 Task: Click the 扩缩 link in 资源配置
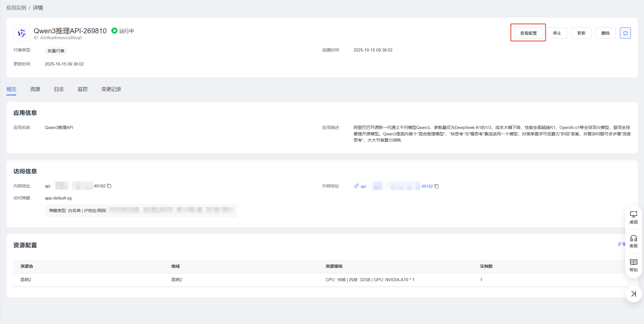(x=621, y=244)
